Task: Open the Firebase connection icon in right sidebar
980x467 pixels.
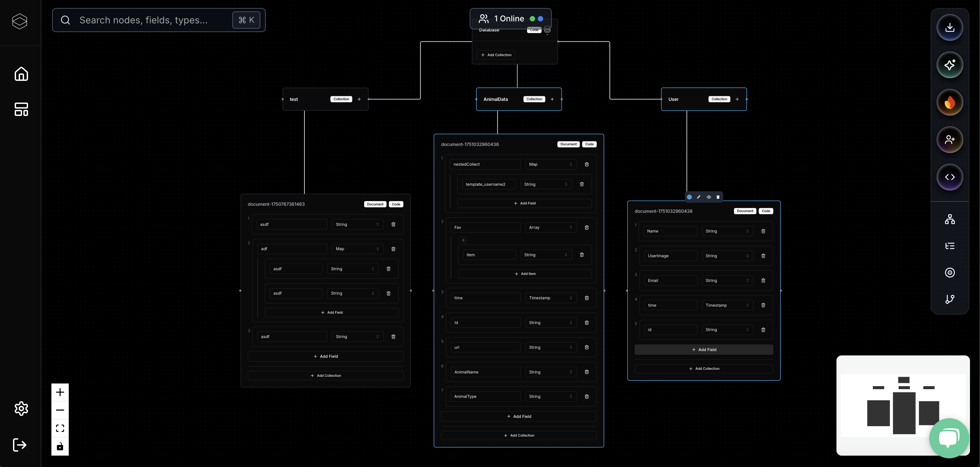Action: click(950, 102)
